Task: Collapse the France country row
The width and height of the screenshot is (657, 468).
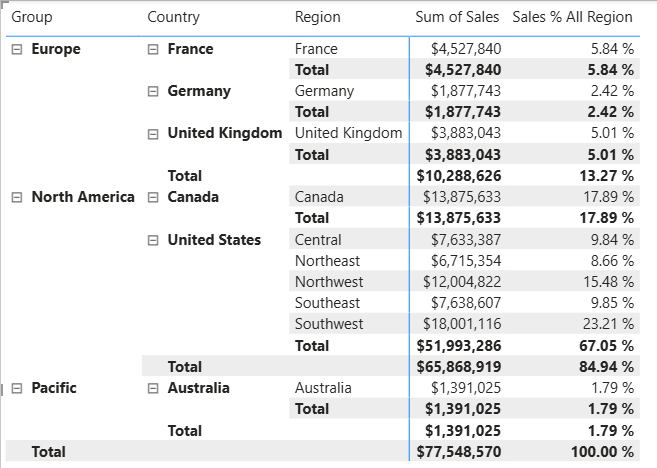Action: coord(153,49)
